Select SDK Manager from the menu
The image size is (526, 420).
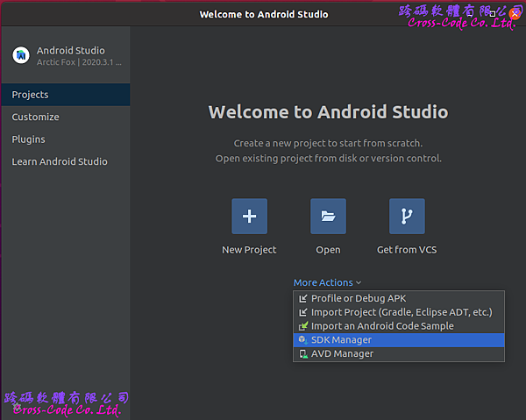[x=399, y=340]
